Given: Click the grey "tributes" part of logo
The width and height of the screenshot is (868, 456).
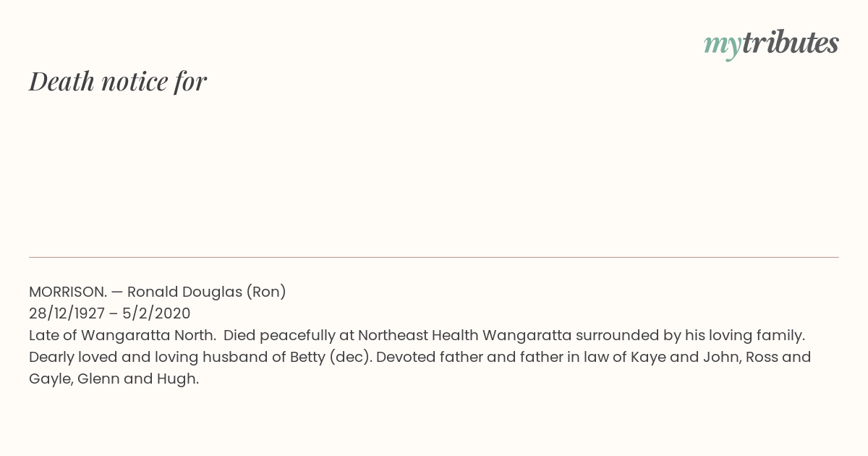Looking at the screenshot, I should click(791, 43).
